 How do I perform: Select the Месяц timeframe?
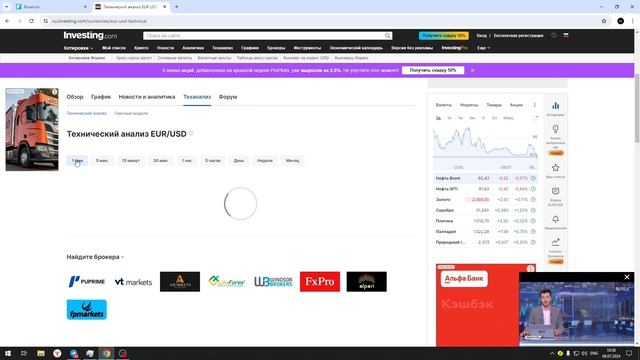click(x=292, y=160)
